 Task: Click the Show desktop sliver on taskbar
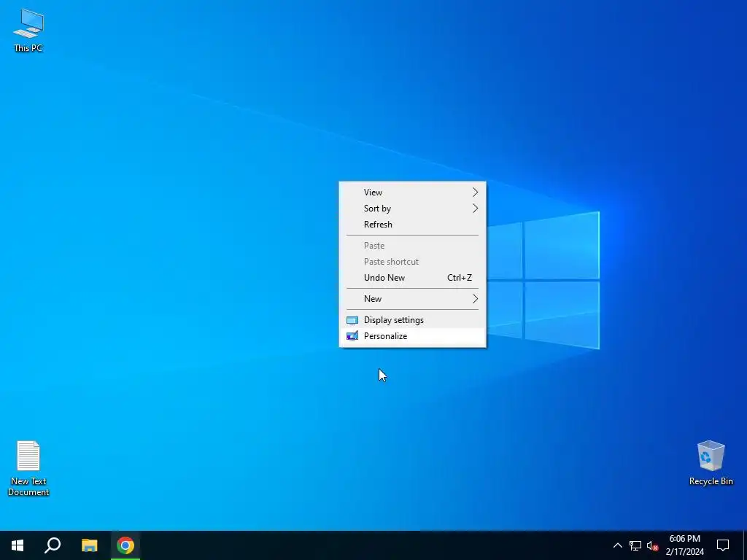point(745,545)
